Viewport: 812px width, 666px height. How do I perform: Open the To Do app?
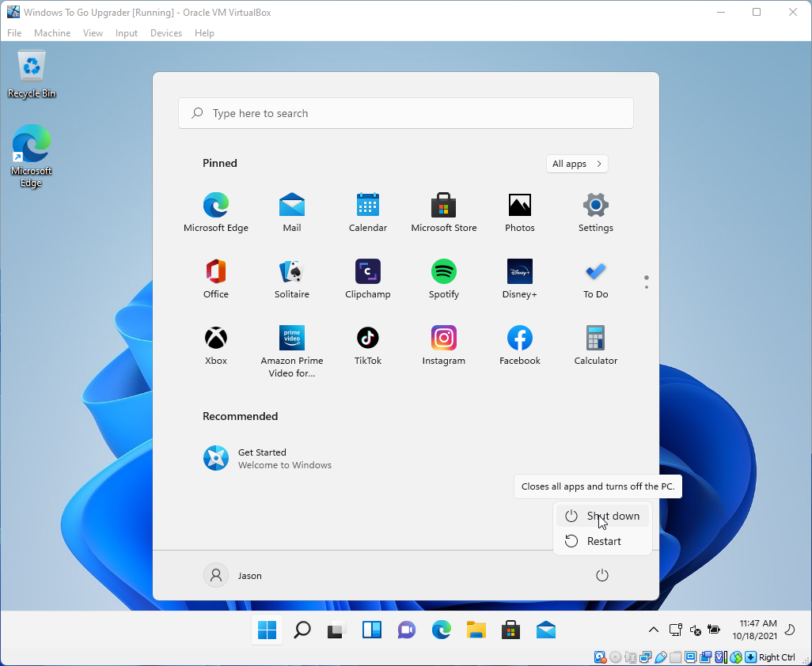[595, 278]
